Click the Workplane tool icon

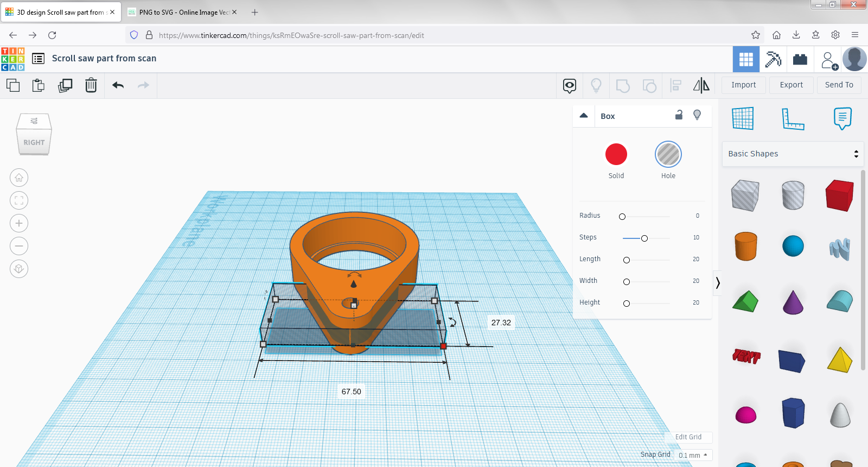click(x=743, y=118)
